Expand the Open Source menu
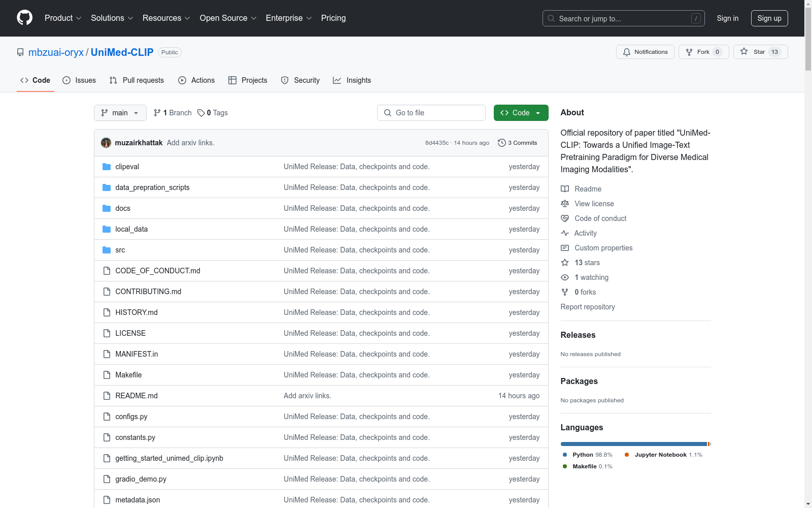The height and width of the screenshot is (508, 812). [x=228, y=18]
